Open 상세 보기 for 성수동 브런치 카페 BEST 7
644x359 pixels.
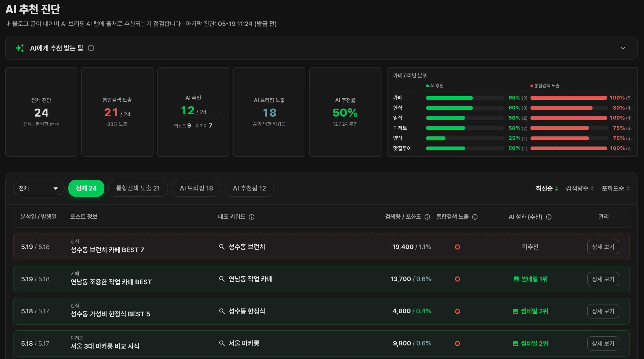click(603, 247)
